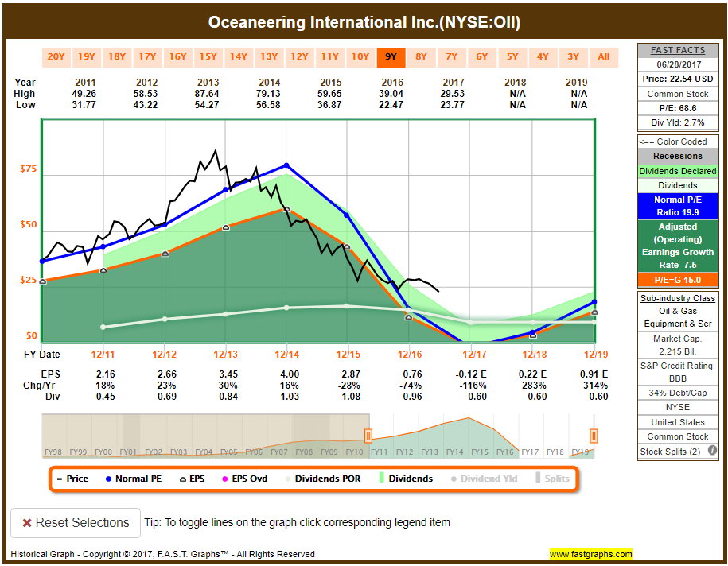
Task: Select the 17Y time range tab
Action: click(147, 57)
